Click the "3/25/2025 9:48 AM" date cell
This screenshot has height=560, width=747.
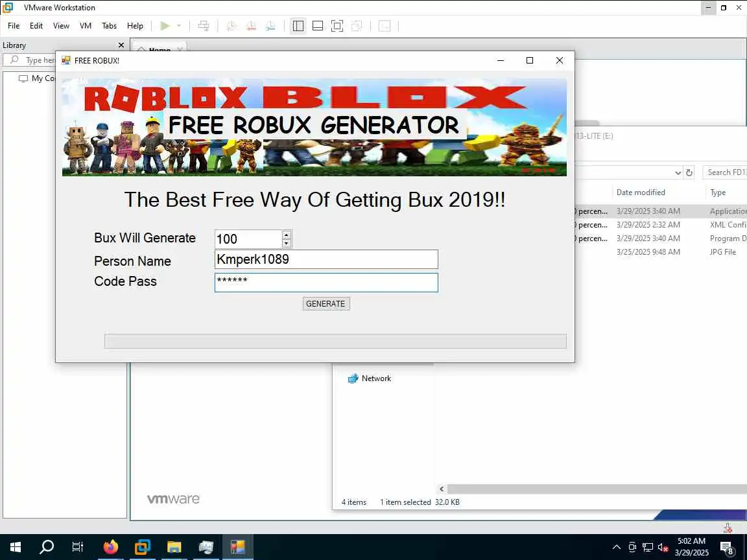[648, 252]
